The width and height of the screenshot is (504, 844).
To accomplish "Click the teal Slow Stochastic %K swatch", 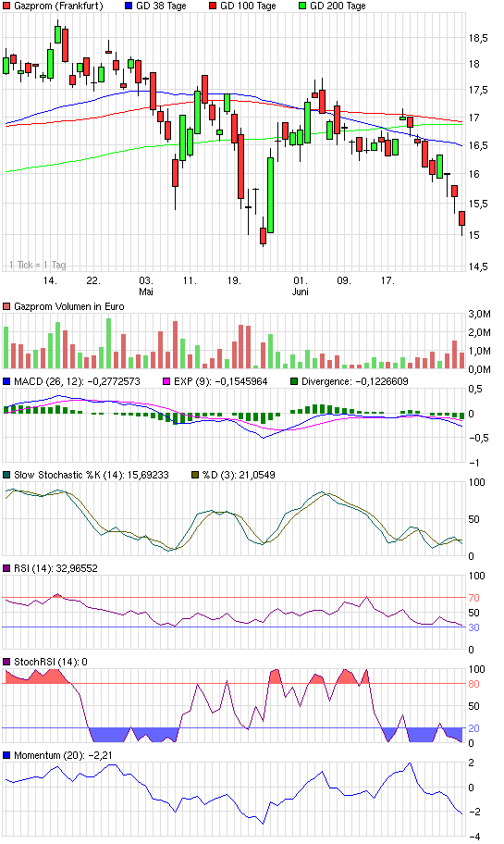I will click(x=6, y=476).
